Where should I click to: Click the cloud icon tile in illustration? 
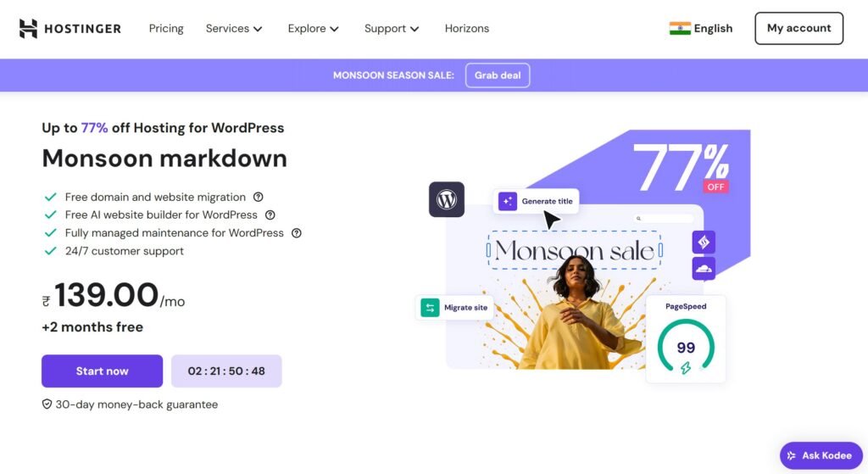(704, 269)
